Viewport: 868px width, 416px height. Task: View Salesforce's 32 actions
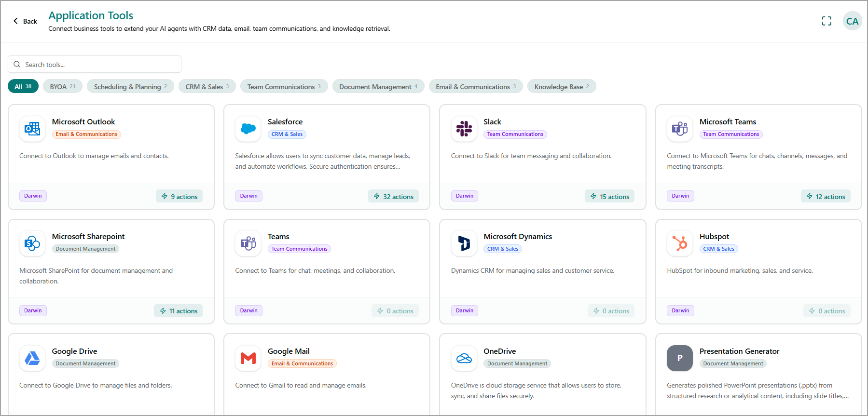(393, 196)
